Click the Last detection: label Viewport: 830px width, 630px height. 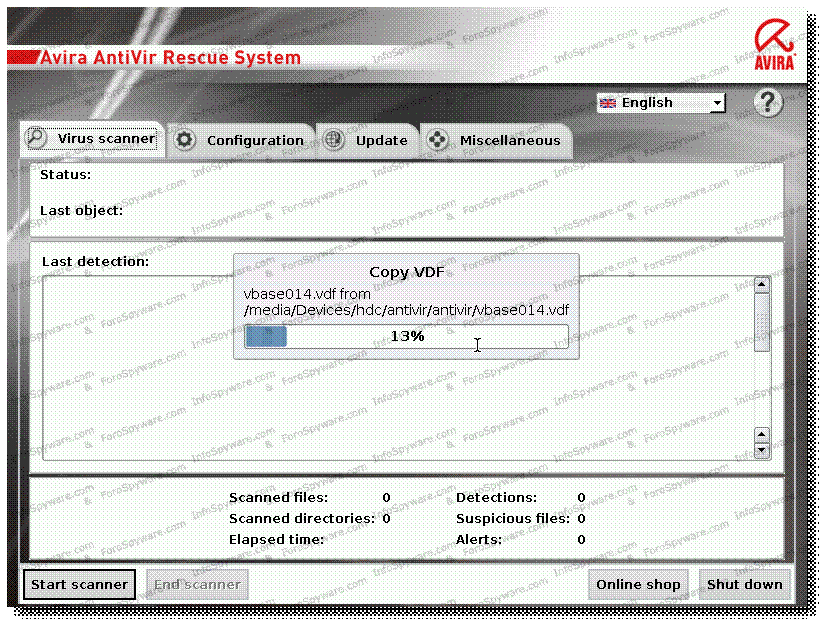95,262
